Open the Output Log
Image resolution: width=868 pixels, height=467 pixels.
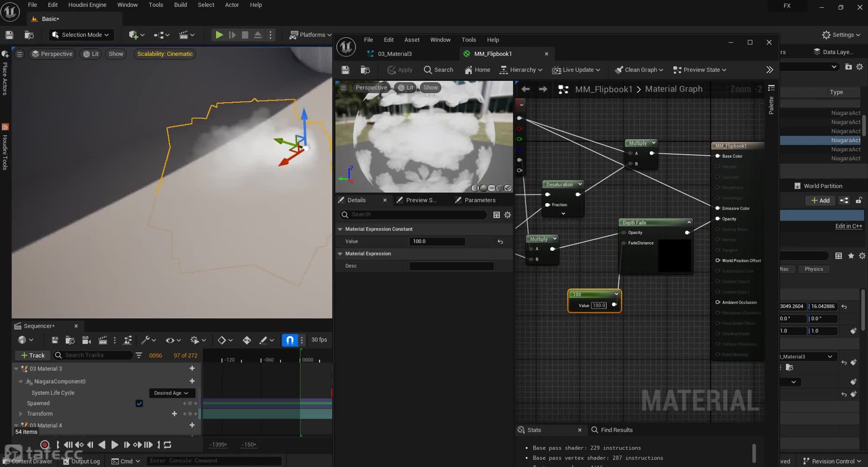(x=81, y=461)
